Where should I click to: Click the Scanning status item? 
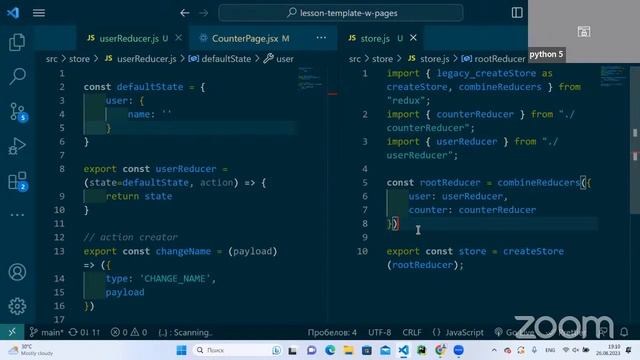[185, 332]
